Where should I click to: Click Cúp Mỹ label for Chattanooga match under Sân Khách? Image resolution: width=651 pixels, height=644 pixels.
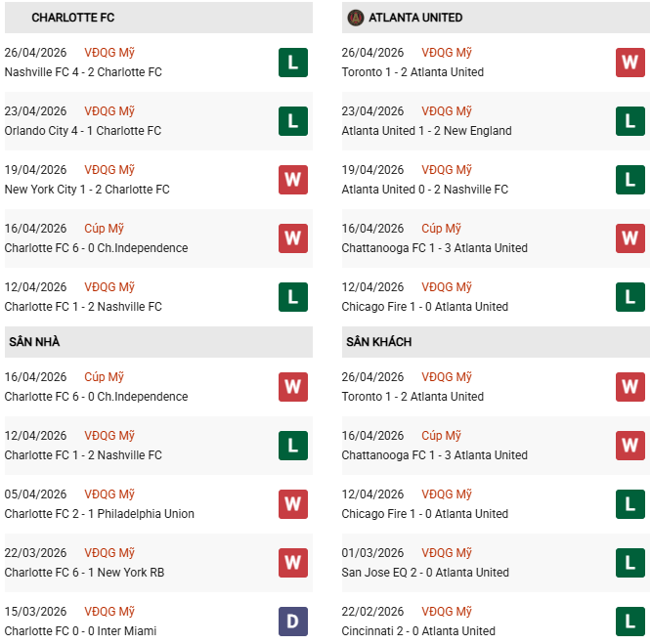tap(441, 436)
